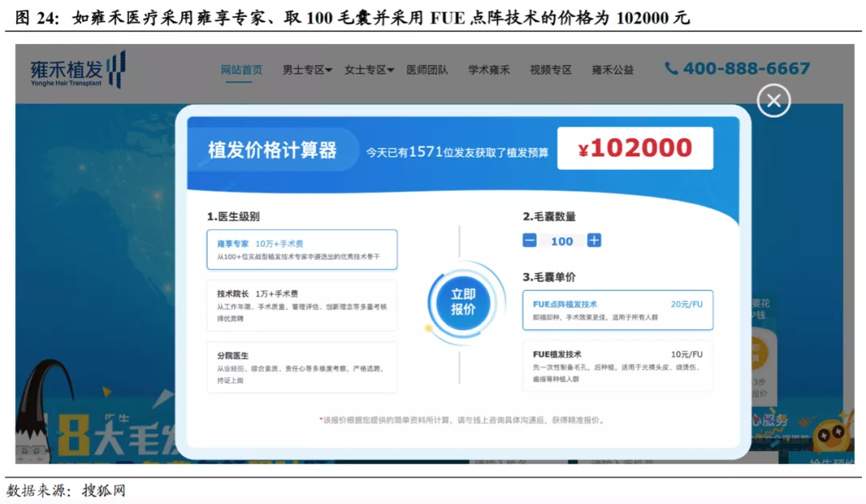Choose FUE点阵植发技术 at 20元/FU
This screenshot has height=504, width=866.
tap(617, 310)
